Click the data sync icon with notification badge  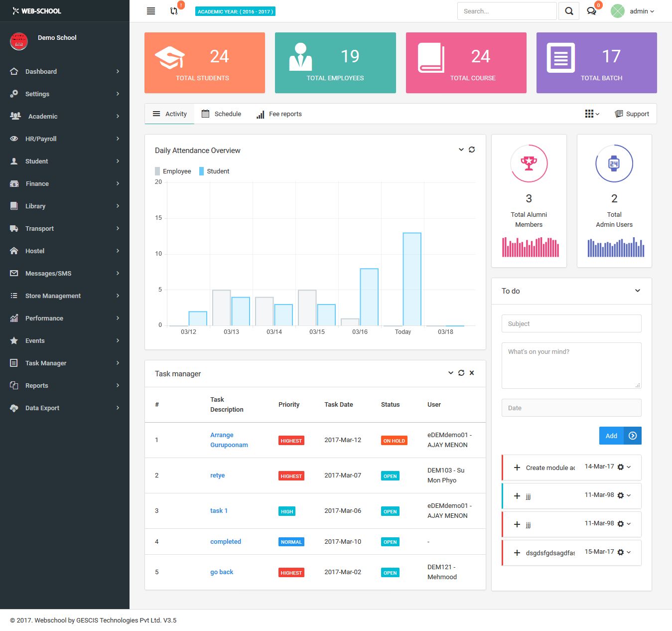(x=174, y=11)
